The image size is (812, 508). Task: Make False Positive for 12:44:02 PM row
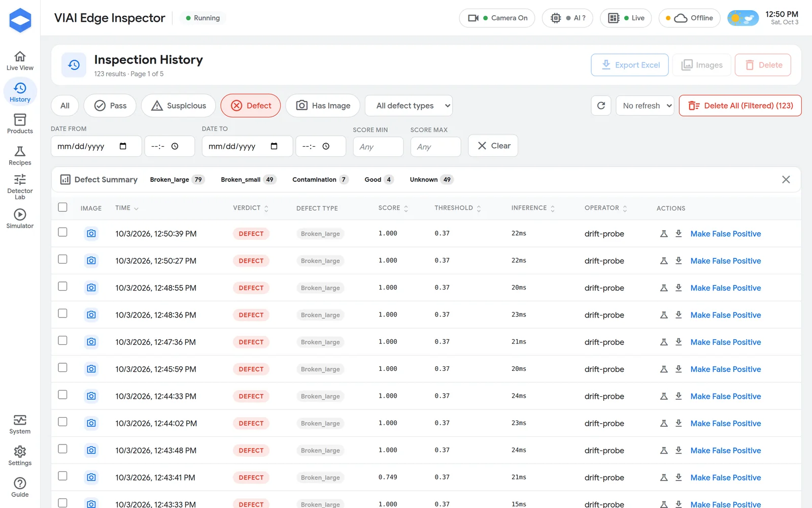[x=726, y=424]
